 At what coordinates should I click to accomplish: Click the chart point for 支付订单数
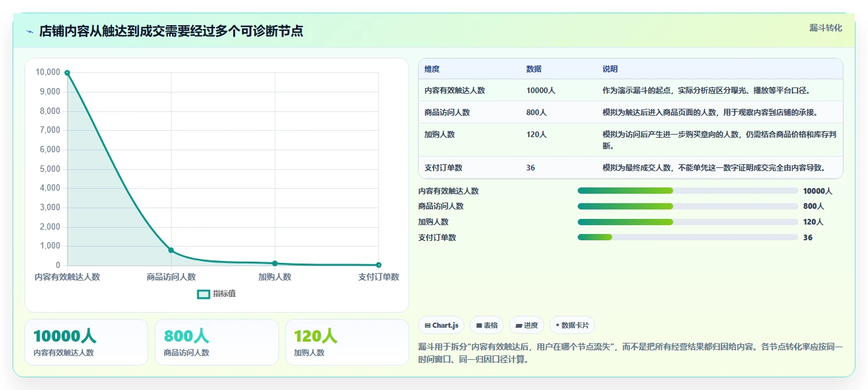pos(378,265)
